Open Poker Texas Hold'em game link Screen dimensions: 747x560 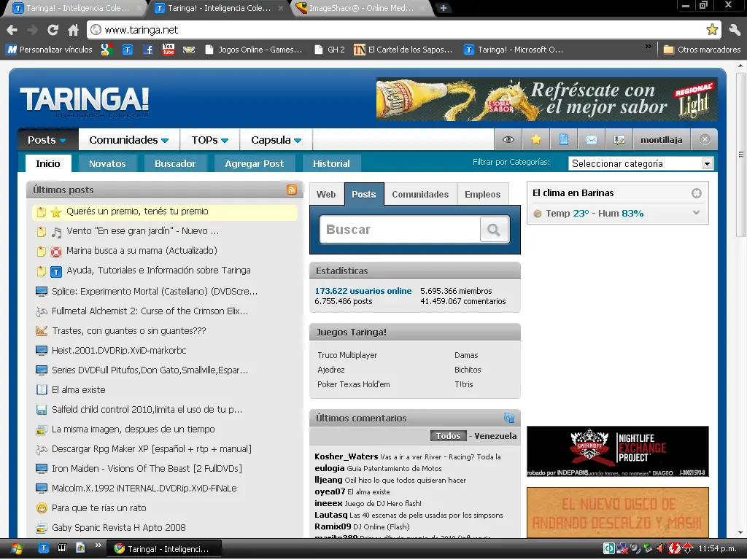tap(354, 384)
